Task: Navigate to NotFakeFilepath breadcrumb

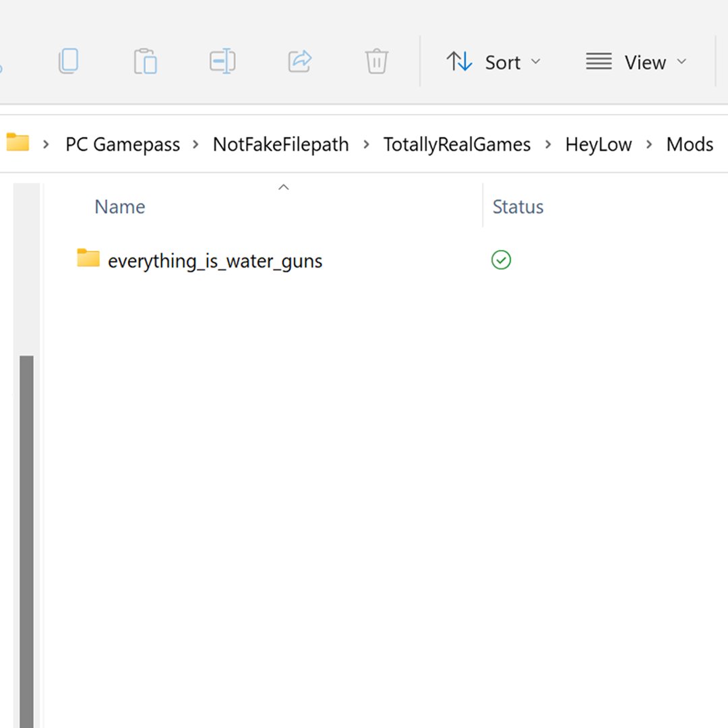Action: click(x=280, y=144)
